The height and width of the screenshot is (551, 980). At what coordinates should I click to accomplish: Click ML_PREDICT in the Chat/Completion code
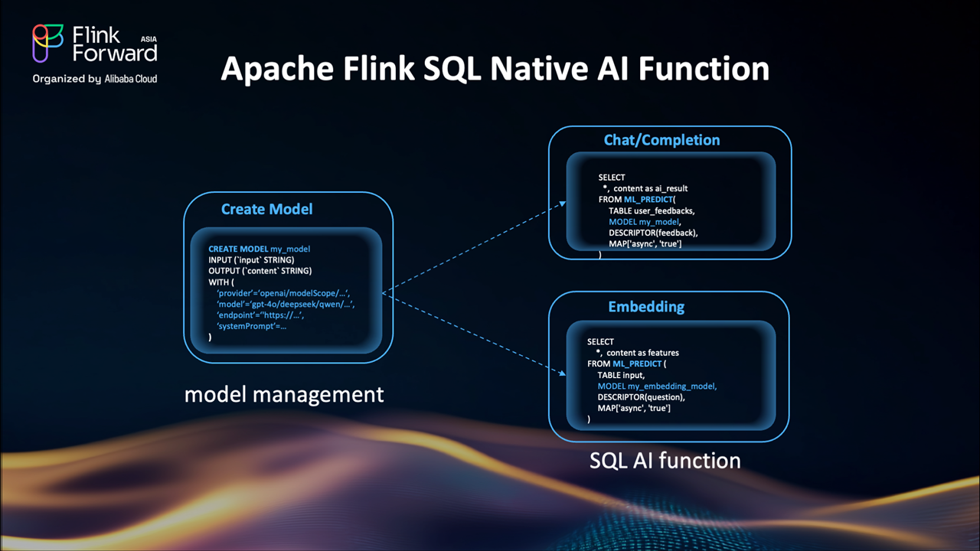(x=648, y=199)
